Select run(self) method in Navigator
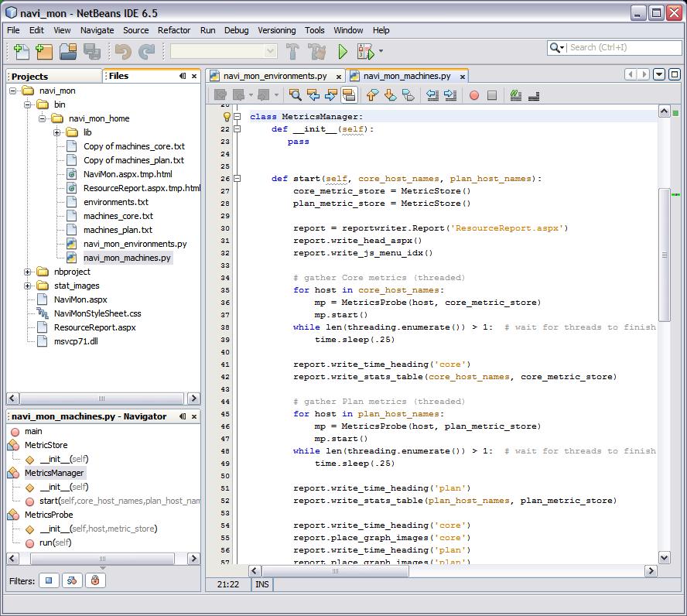This screenshot has width=687, height=616. click(55, 542)
